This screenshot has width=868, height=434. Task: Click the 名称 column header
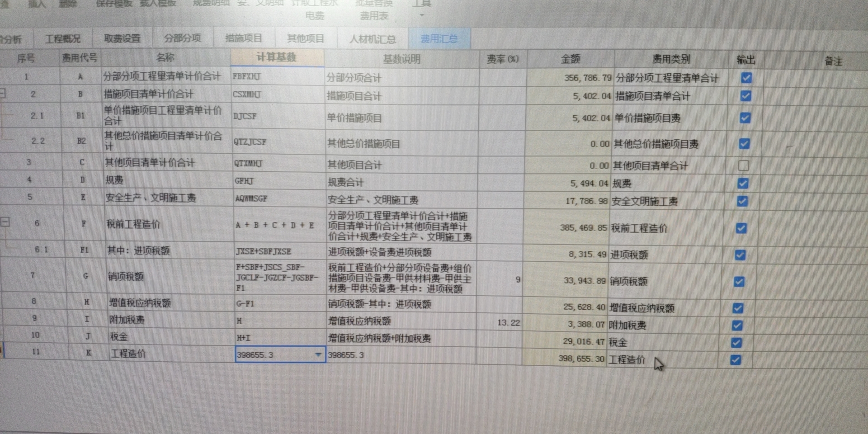pos(165,57)
